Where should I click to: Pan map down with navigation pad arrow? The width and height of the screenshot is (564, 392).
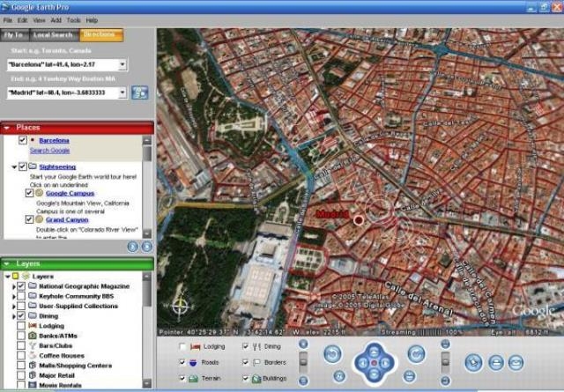374,376
